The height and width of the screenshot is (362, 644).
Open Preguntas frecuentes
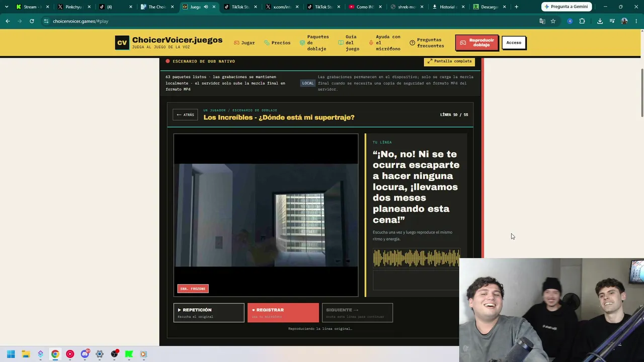[x=427, y=43]
